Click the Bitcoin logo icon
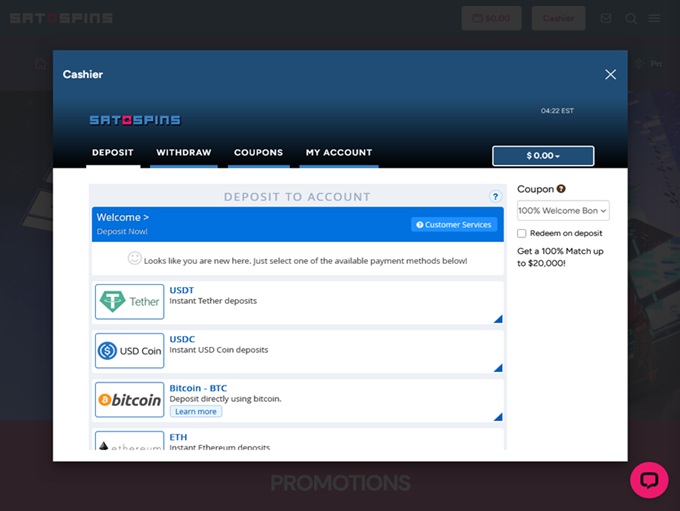The width and height of the screenshot is (680, 511). [129, 400]
